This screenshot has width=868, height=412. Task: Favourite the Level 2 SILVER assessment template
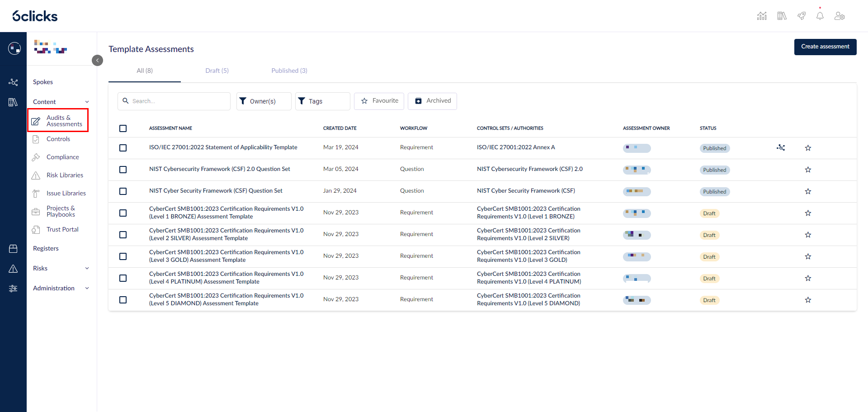point(808,235)
